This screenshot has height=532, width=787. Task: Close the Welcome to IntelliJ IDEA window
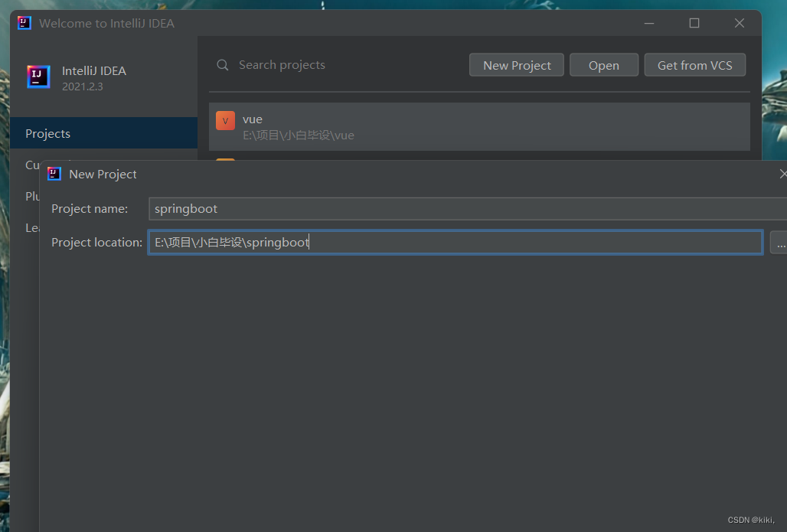pos(740,23)
